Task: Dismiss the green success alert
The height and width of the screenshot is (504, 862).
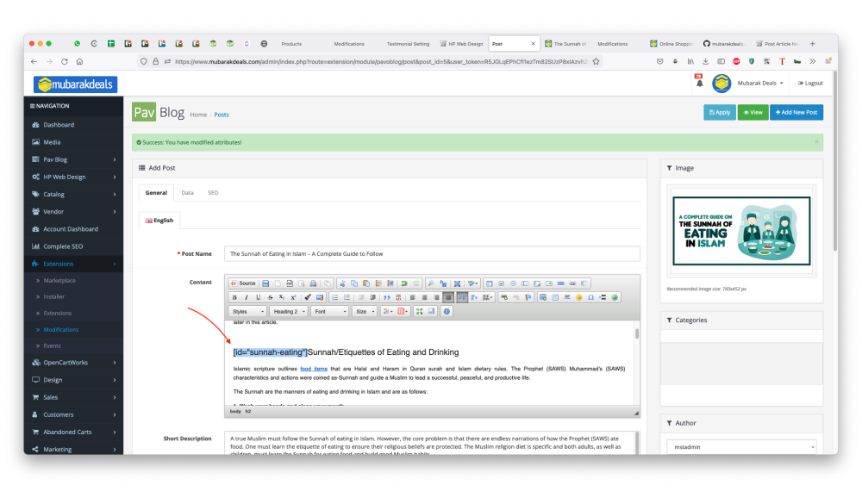Action: pyautogui.click(x=816, y=142)
